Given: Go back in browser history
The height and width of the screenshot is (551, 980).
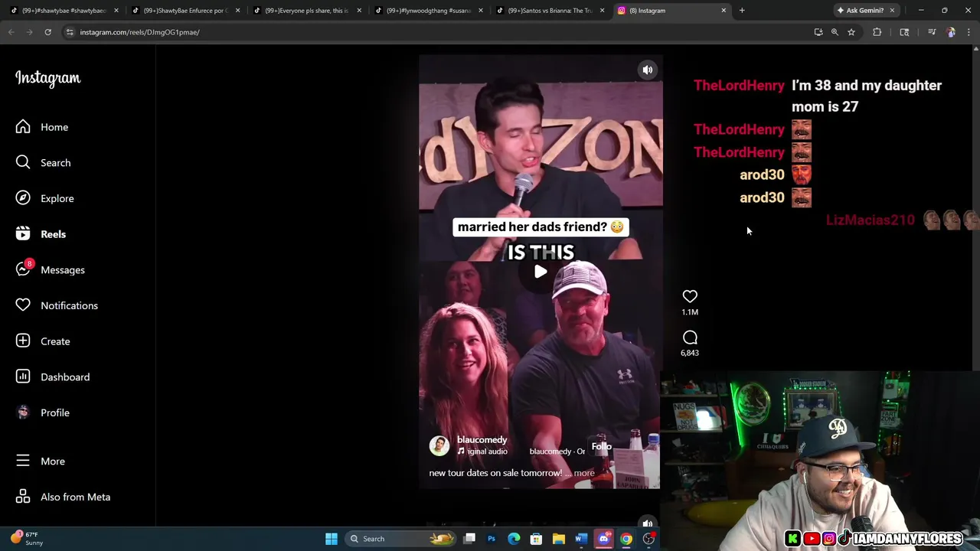Looking at the screenshot, I should tap(11, 32).
